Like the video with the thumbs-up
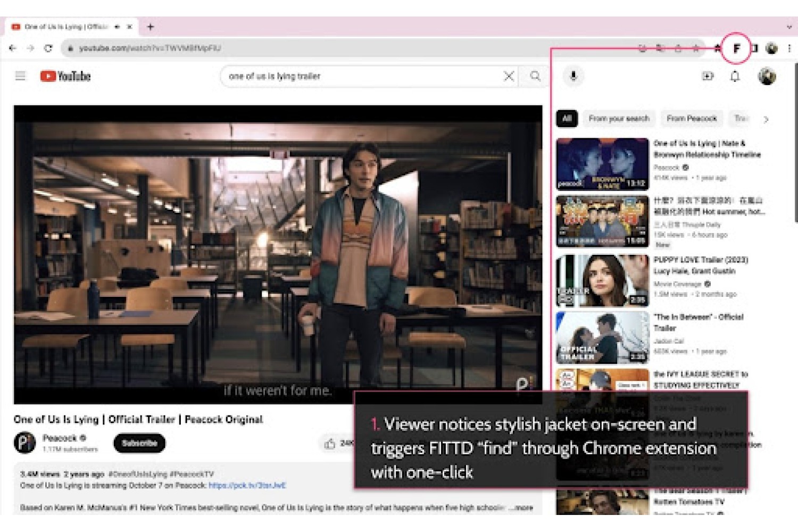The width and height of the screenshot is (798, 532). 330,443
